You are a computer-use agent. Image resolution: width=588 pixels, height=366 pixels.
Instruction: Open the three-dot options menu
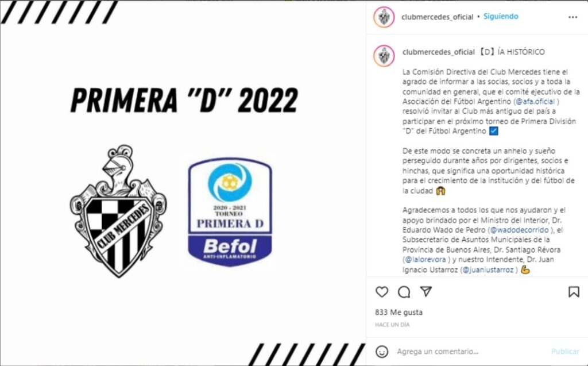click(572, 17)
